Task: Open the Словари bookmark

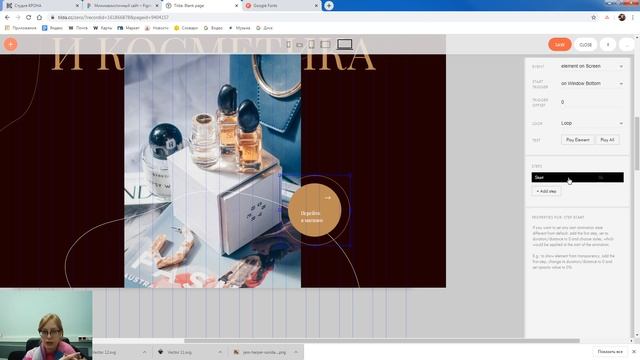Action: pos(186,28)
